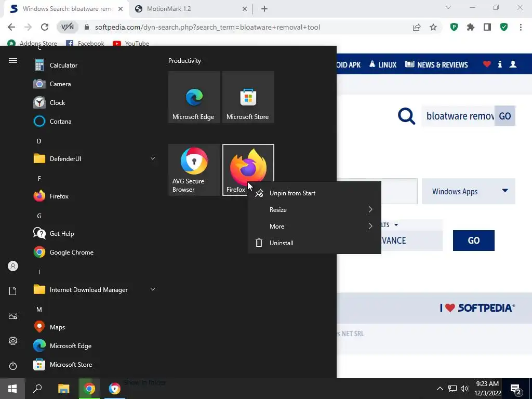Jump to the letter G group header
Image resolution: width=532 pixels, height=399 pixels.
[39, 216]
